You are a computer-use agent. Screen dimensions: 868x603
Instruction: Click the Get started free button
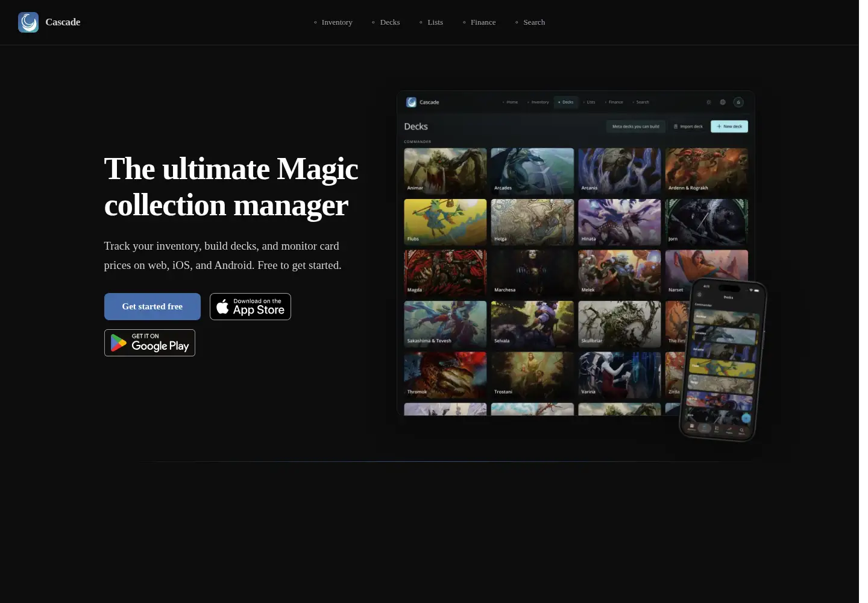[x=153, y=306]
